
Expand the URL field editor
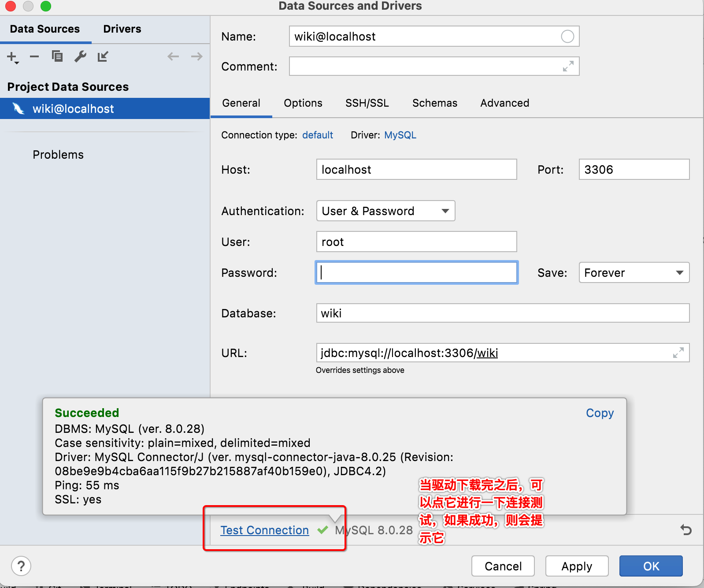tap(678, 353)
